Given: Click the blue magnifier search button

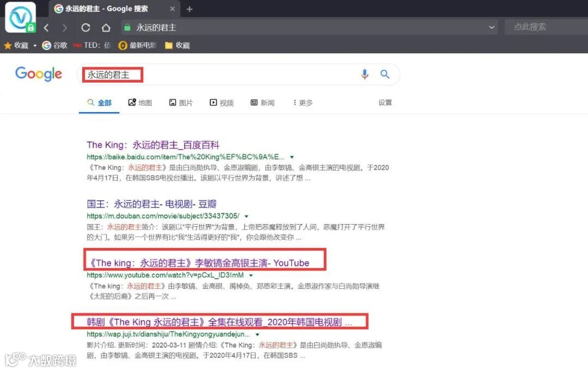Looking at the screenshot, I should pyautogui.click(x=385, y=74).
